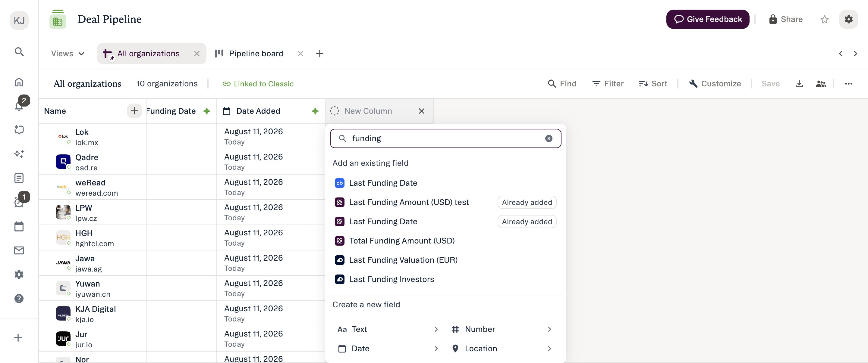Image resolution: width=868 pixels, height=363 pixels.
Task: Focus the funding search input field
Action: [x=445, y=138]
